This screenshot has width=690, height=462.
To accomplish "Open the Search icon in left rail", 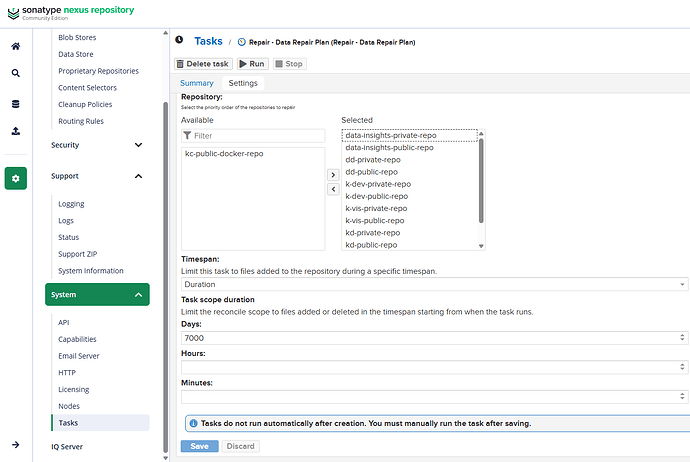I will point(15,73).
